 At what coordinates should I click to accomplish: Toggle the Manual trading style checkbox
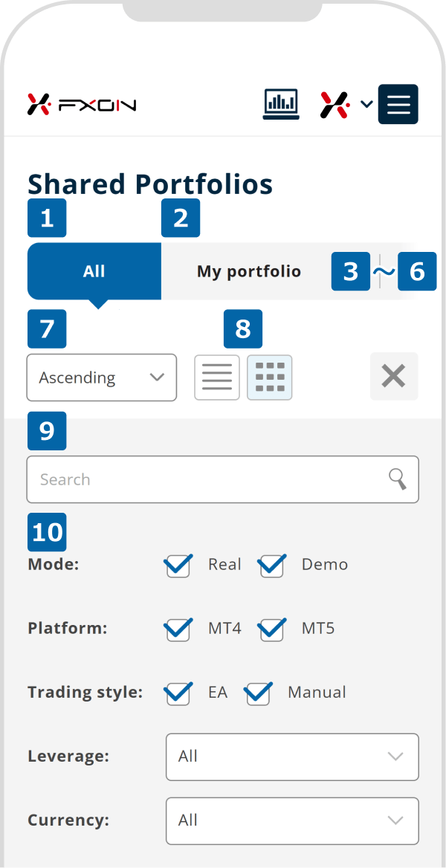[258, 693]
